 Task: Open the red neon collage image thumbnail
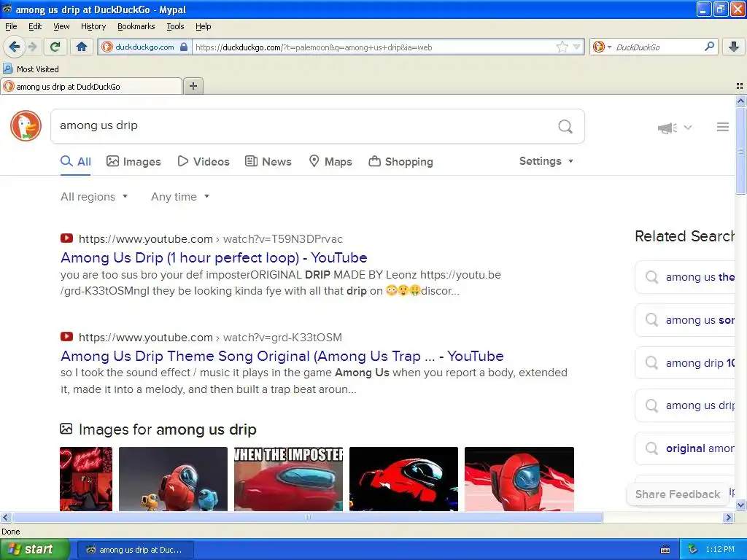86,478
